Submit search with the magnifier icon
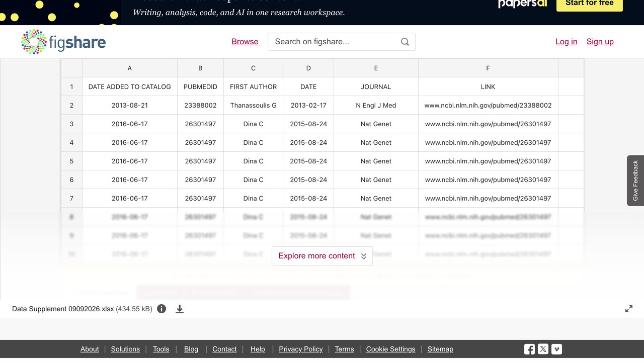 pos(405,42)
